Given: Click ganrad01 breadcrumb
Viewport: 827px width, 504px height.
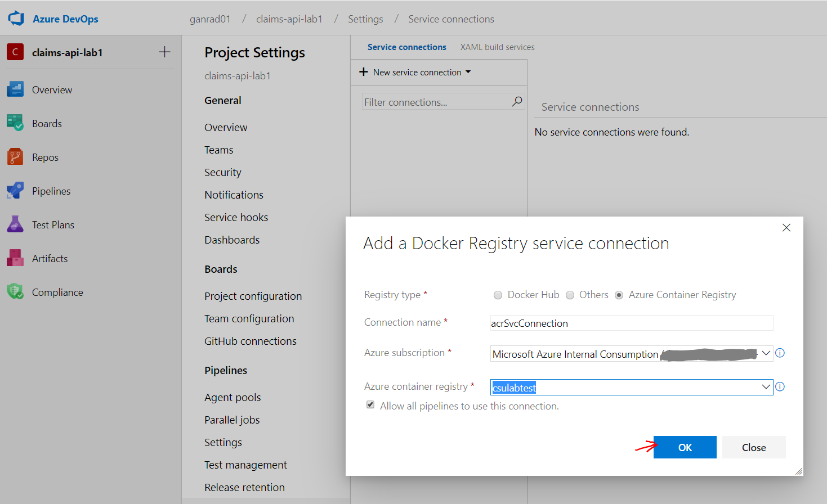Looking at the screenshot, I should [x=210, y=19].
